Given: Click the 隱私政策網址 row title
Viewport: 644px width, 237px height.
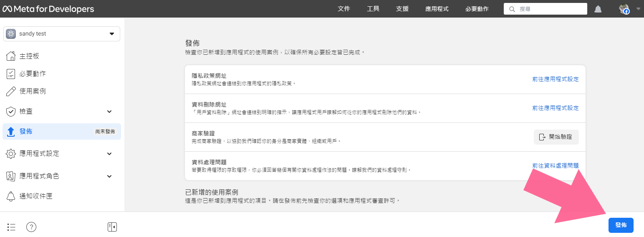Looking at the screenshot, I should (209, 76).
